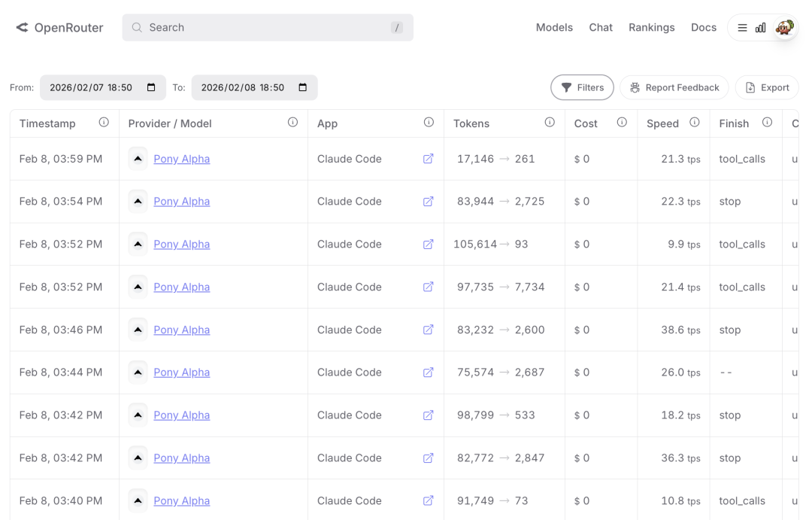Export the activity log
Screen dimensions: 812x520
[x=767, y=87]
